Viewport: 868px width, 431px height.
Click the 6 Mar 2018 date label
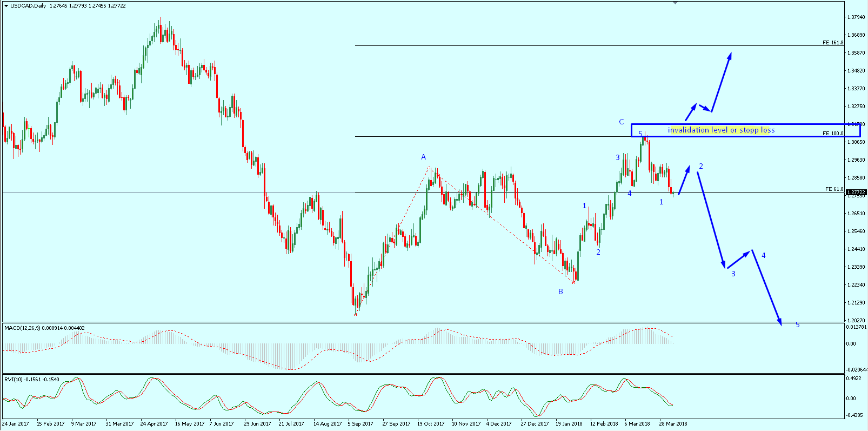637,424
